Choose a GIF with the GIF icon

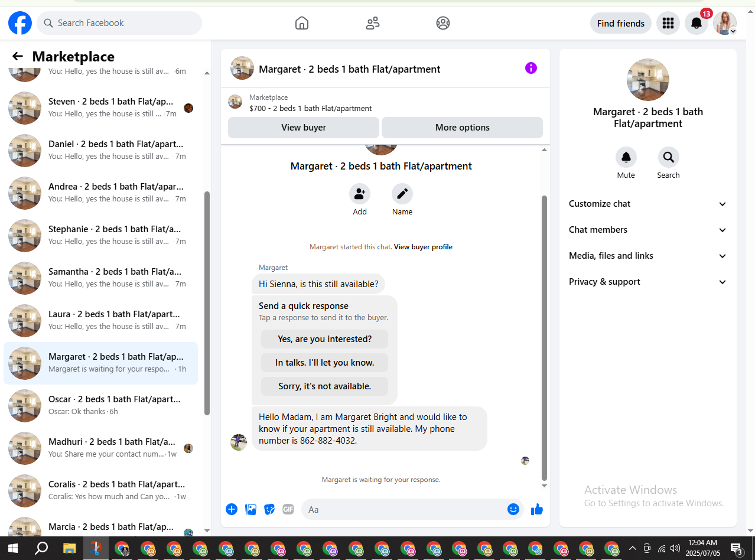tap(288, 509)
